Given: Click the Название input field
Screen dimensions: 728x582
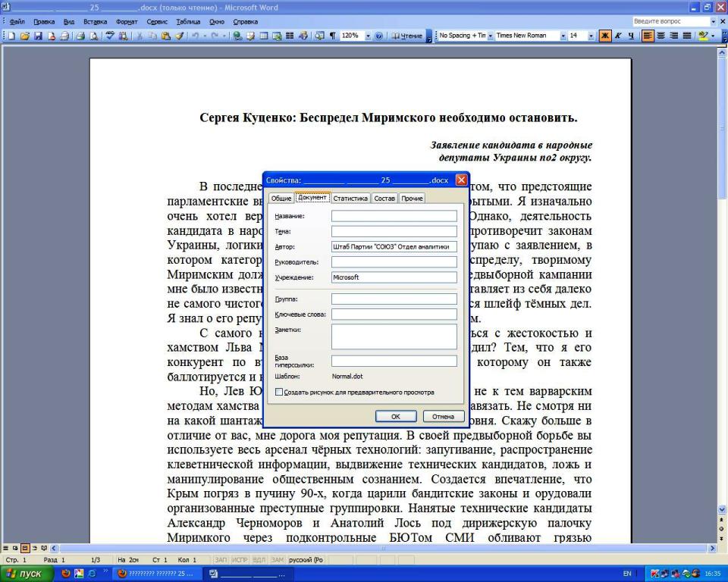Looking at the screenshot, I should click(x=394, y=216).
